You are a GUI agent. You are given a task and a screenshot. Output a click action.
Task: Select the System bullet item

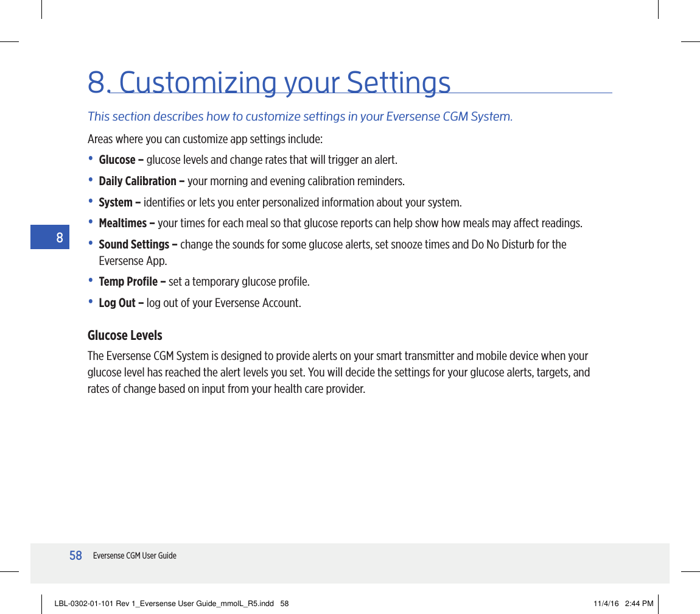click(x=280, y=202)
